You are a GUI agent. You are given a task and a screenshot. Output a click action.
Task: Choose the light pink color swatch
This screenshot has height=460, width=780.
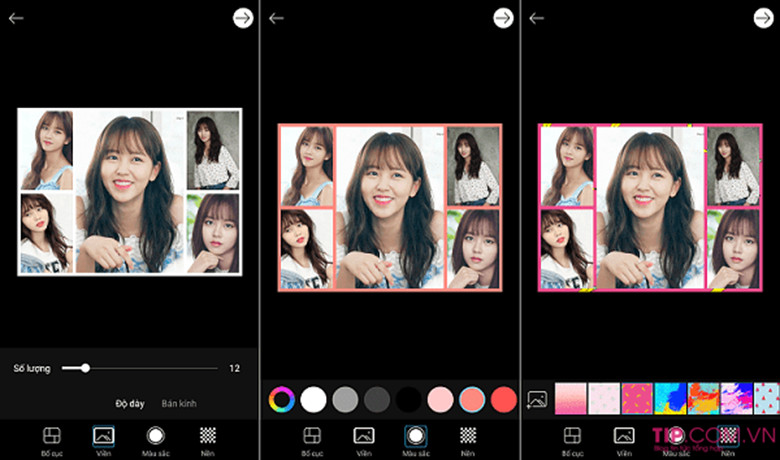tap(440, 399)
